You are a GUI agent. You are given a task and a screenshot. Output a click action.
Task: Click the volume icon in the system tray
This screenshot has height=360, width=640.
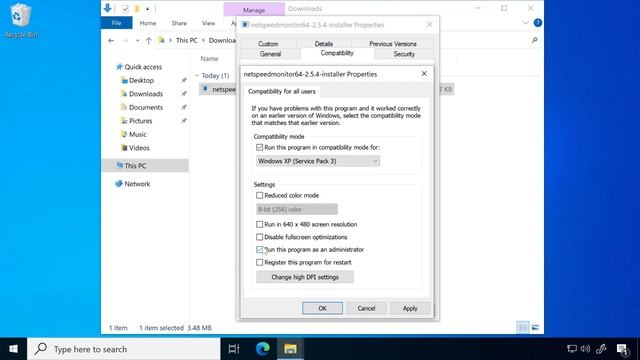point(585,349)
